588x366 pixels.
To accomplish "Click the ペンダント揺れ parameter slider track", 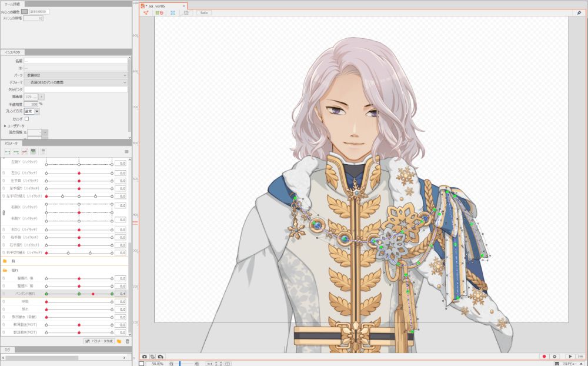I will pos(79,294).
